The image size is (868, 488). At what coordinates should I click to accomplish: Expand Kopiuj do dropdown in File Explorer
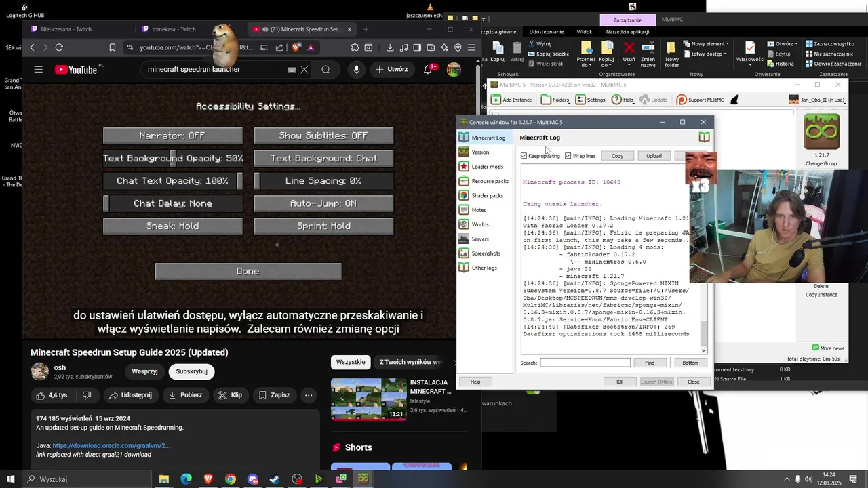pyautogui.click(x=607, y=54)
